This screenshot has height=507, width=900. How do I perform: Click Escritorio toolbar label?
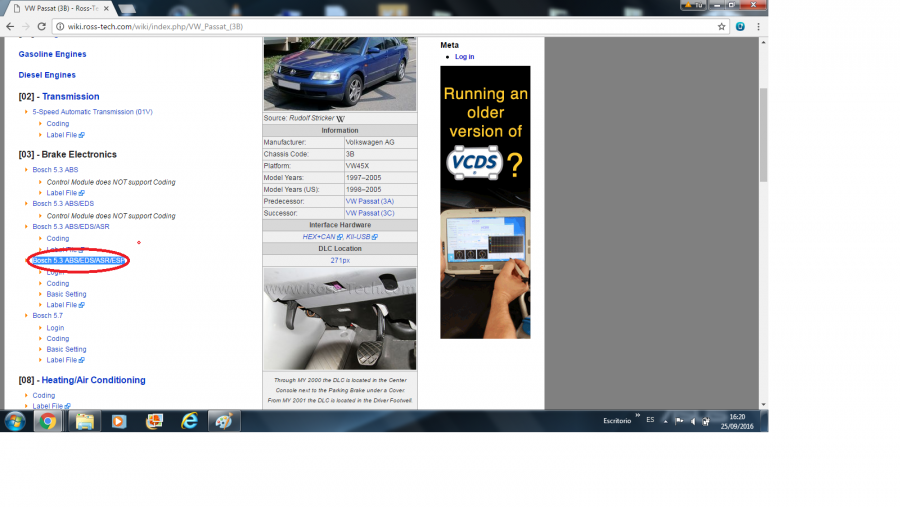617,421
